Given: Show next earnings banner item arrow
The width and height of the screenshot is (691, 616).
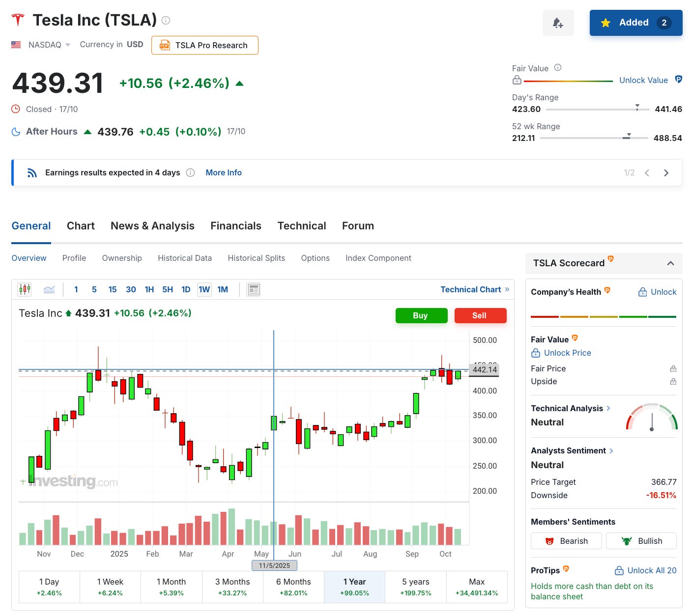Looking at the screenshot, I should tap(666, 173).
